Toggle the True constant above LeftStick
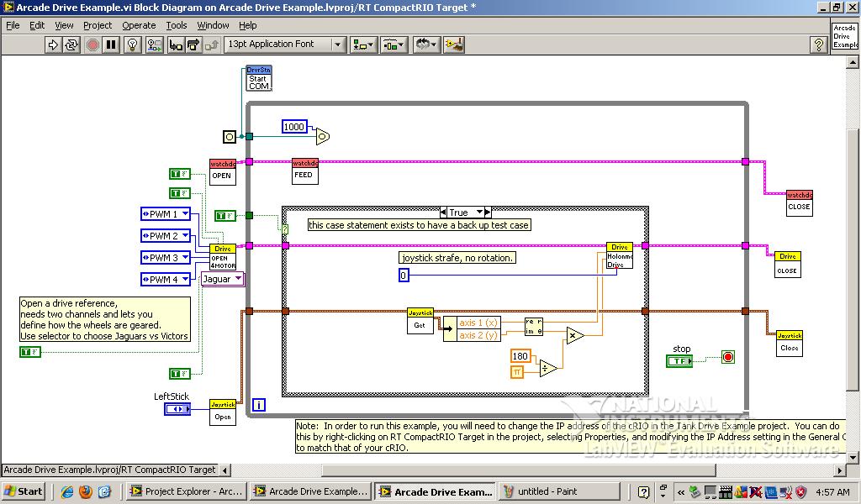Viewport: 861px width, 504px height. tap(180, 374)
